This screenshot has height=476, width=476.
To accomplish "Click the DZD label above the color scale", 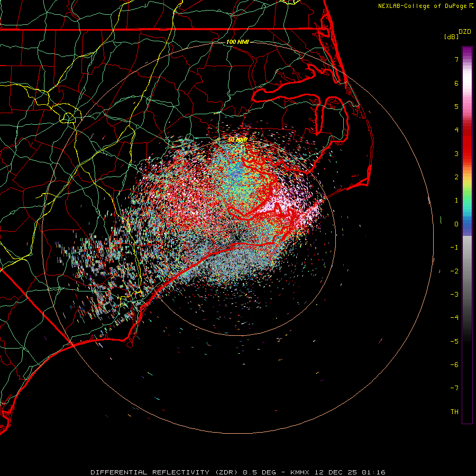I will pos(465,31).
